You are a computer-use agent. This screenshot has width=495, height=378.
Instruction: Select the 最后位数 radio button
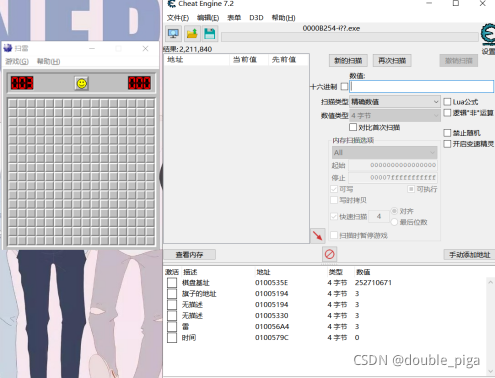click(394, 222)
